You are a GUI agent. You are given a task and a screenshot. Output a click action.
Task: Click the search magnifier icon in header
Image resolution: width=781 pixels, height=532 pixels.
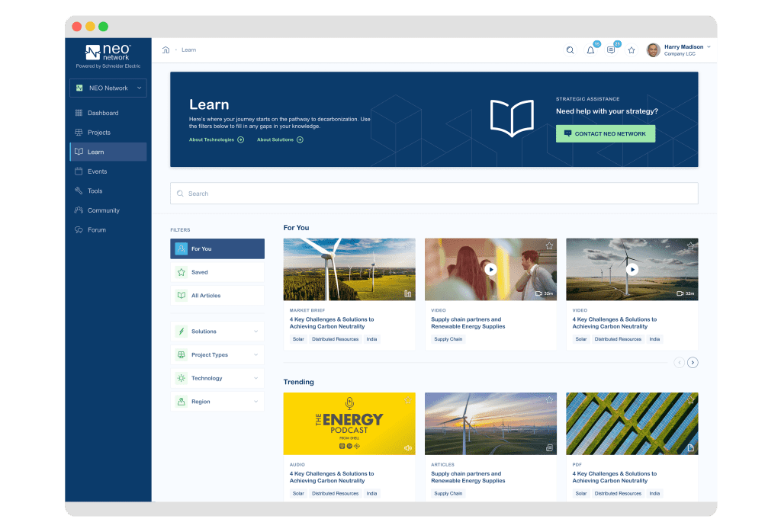point(570,50)
